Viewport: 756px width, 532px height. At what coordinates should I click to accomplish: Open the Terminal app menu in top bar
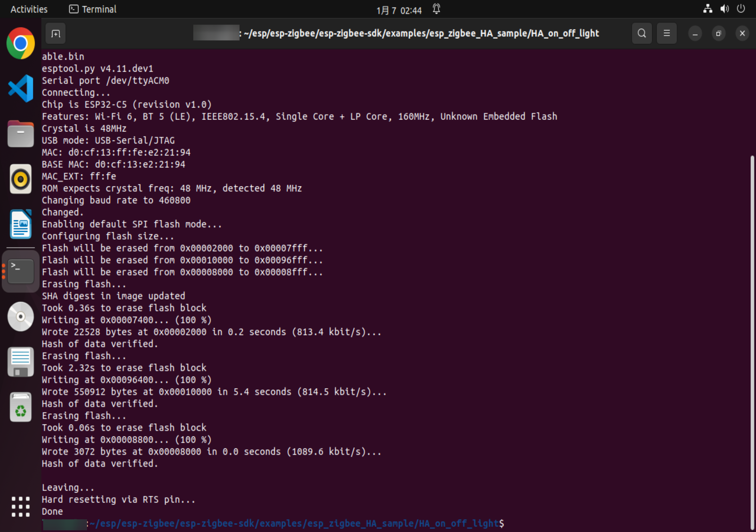pos(93,9)
